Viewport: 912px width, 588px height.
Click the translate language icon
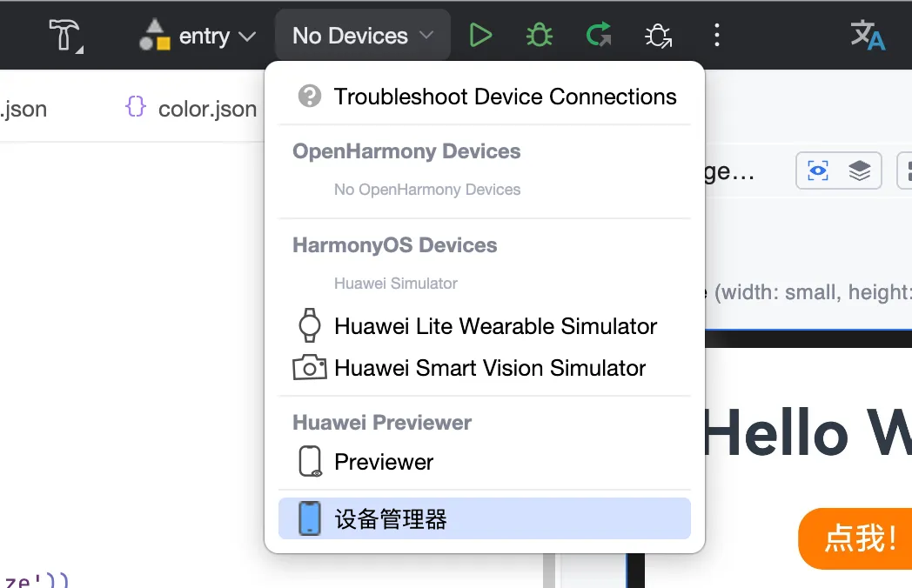(x=868, y=36)
